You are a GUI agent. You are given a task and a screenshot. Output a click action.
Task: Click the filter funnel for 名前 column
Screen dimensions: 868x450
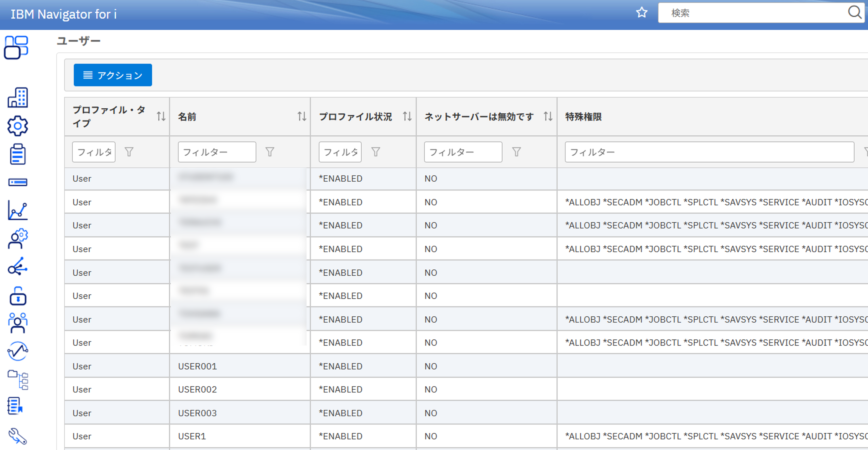coord(269,152)
